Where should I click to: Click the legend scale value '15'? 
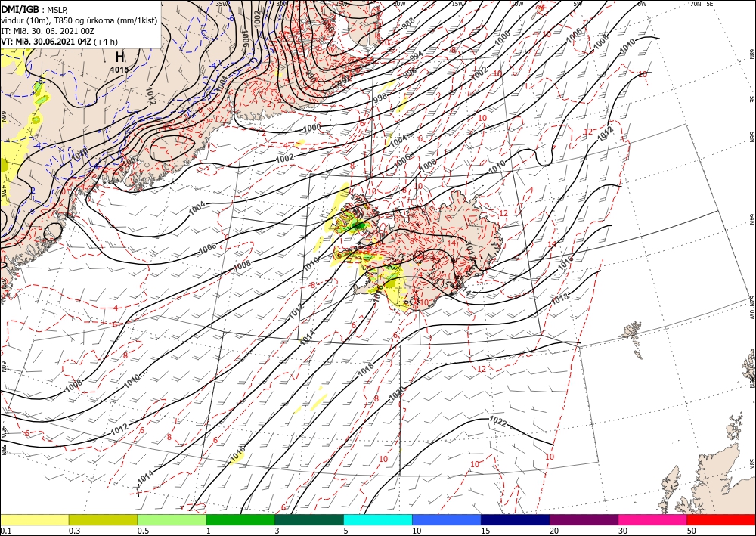pyautogui.click(x=485, y=531)
